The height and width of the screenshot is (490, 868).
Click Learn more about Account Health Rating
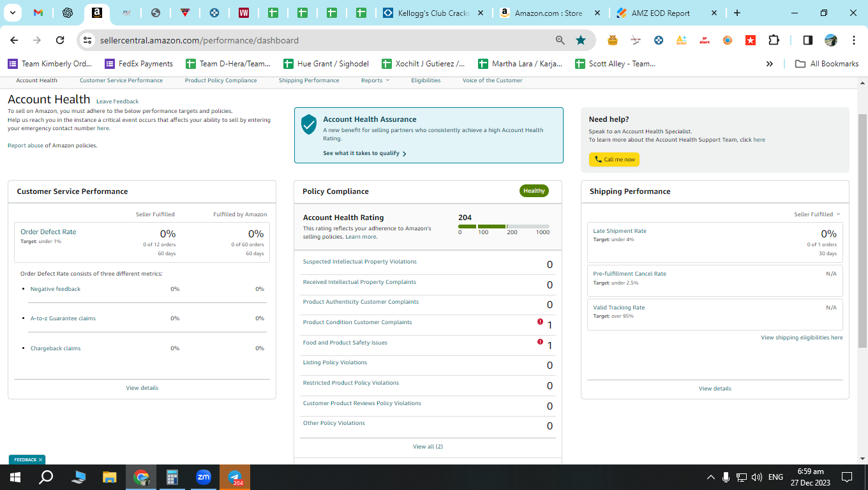[361, 237]
